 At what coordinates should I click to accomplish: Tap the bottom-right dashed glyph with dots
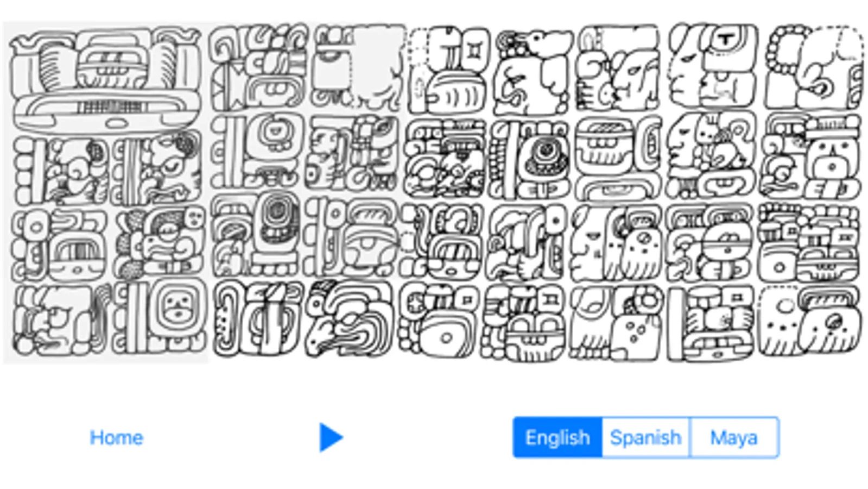pos(810,322)
